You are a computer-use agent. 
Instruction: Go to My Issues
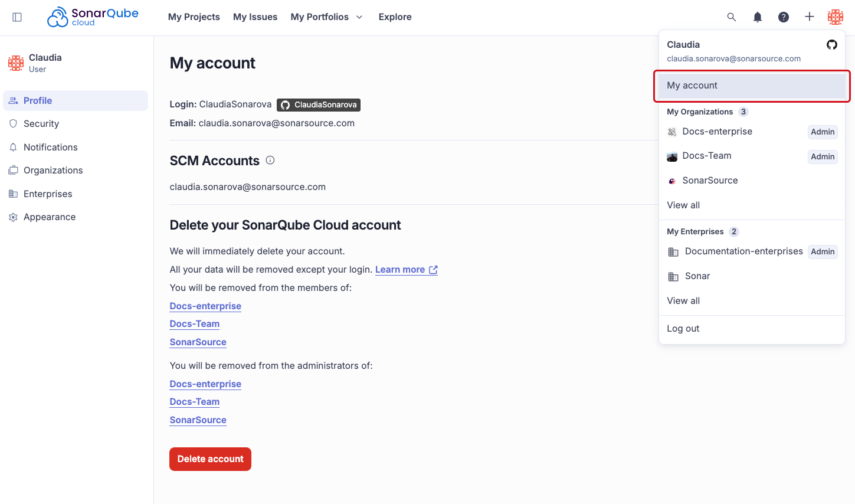click(x=255, y=17)
